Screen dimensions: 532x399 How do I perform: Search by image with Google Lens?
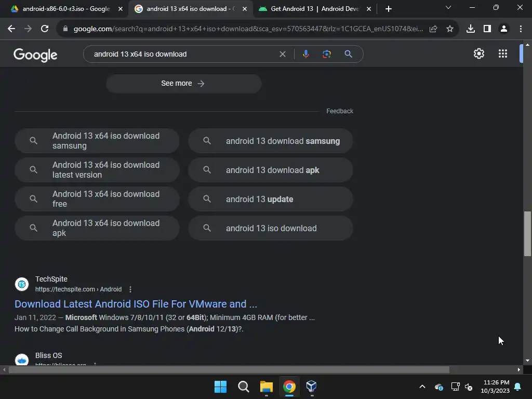[327, 54]
